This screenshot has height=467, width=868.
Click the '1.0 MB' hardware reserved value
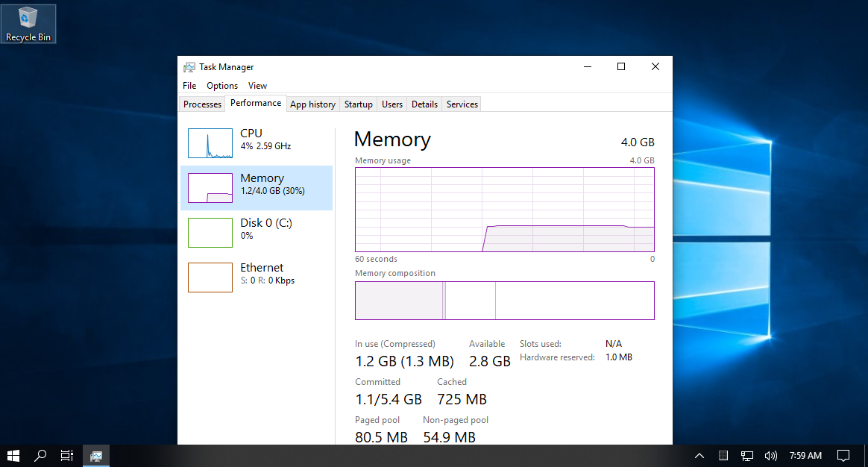click(619, 357)
